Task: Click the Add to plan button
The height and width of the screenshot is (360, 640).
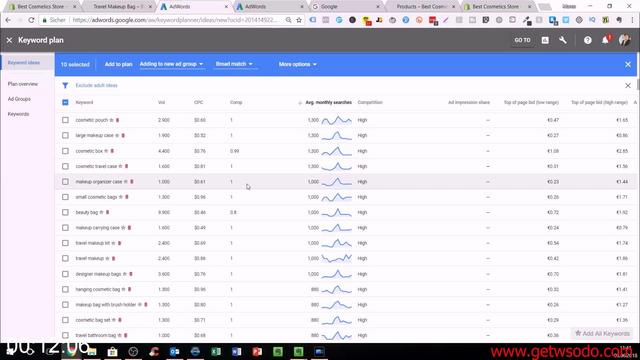Action: (118, 64)
